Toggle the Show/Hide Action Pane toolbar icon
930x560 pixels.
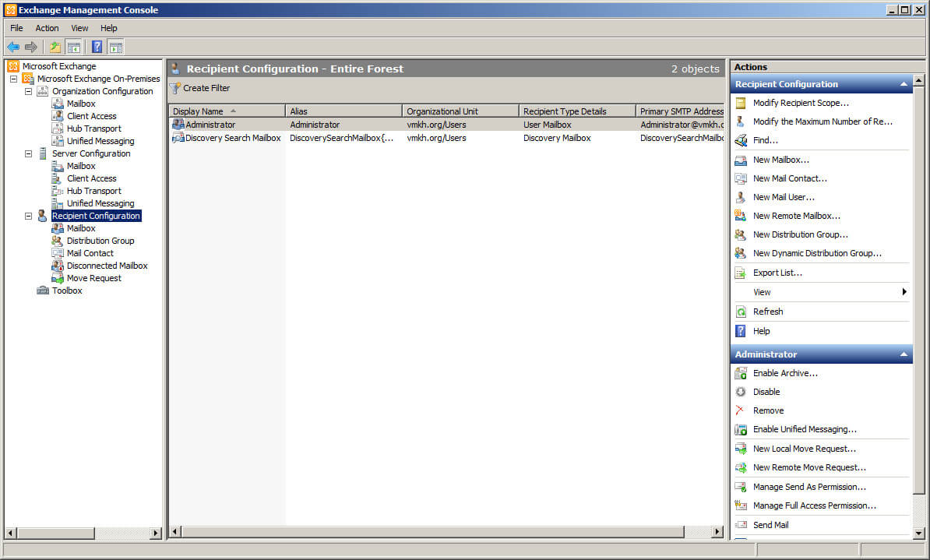coord(115,47)
